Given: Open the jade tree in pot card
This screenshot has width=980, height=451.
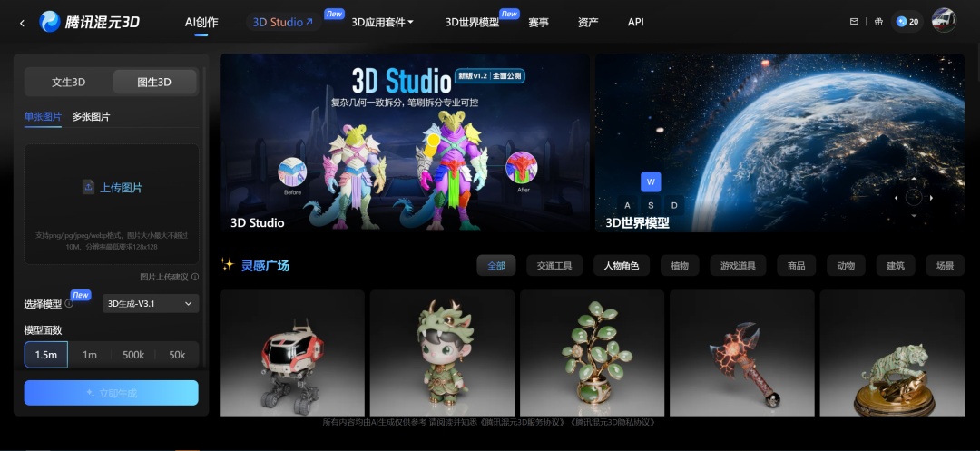Looking at the screenshot, I should click(x=592, y=353).
